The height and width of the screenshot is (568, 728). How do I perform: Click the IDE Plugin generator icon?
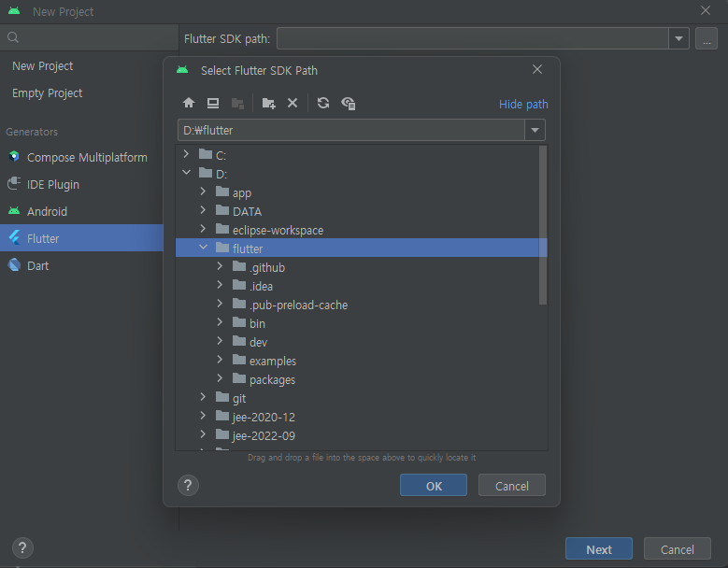tap(14, 184)
